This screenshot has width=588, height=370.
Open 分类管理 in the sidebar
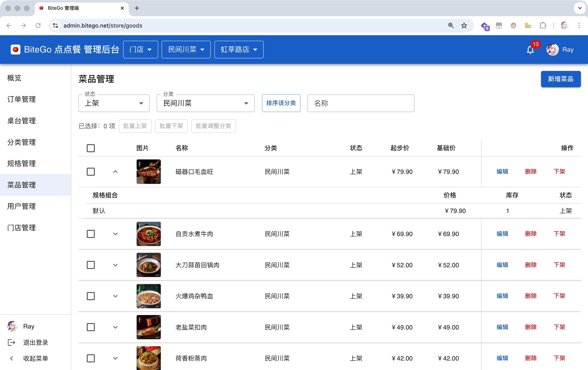pos(35,142)
